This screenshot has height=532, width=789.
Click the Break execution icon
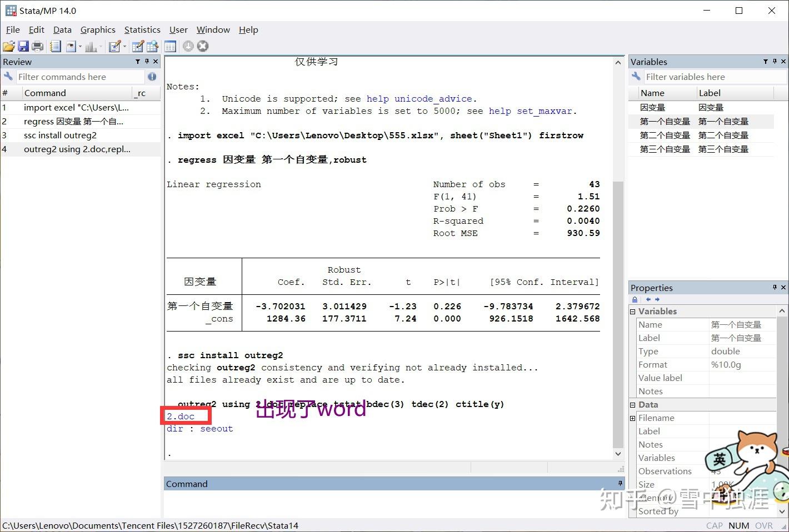click(202, 46)
